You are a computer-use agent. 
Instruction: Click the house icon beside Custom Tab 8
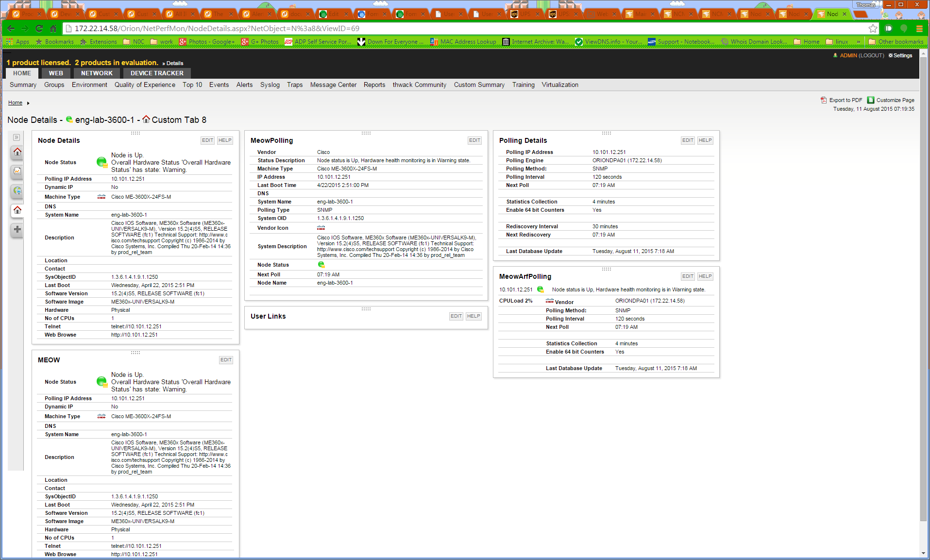pyautogui.click(x=146, y=119)
